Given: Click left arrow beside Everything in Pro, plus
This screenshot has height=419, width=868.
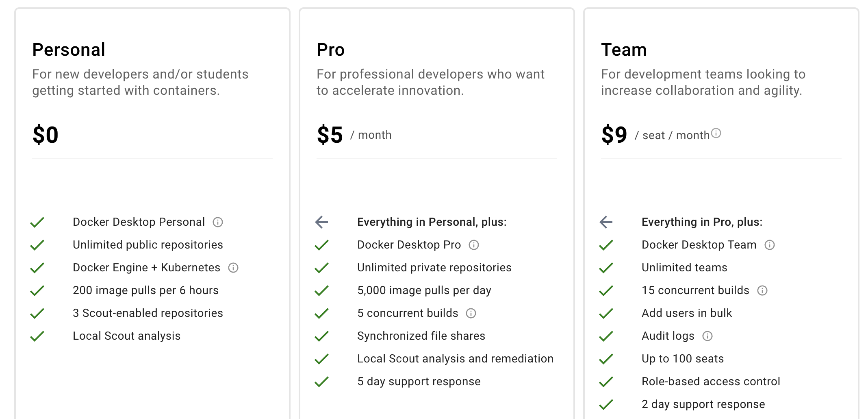Looking at the screenshot, I should [x=606, y=222].
